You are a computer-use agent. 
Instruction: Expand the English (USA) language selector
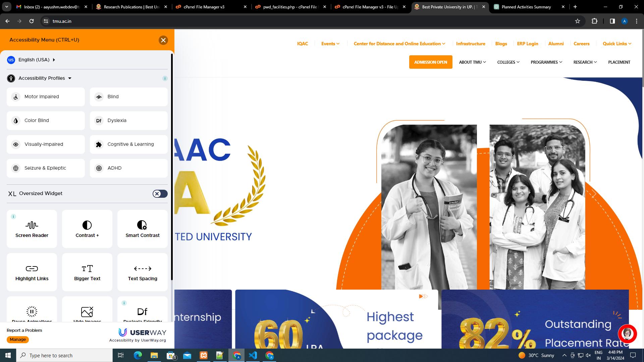(x=34, y=60)
